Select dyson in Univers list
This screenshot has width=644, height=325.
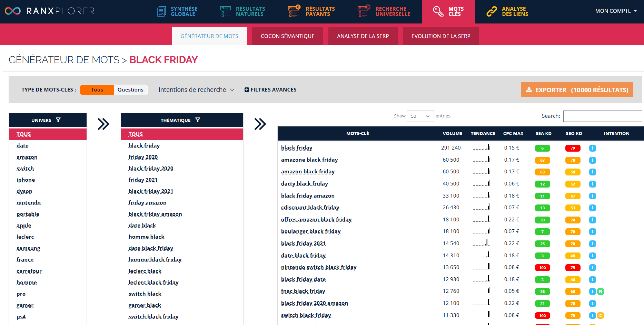(x=24, y=191)
